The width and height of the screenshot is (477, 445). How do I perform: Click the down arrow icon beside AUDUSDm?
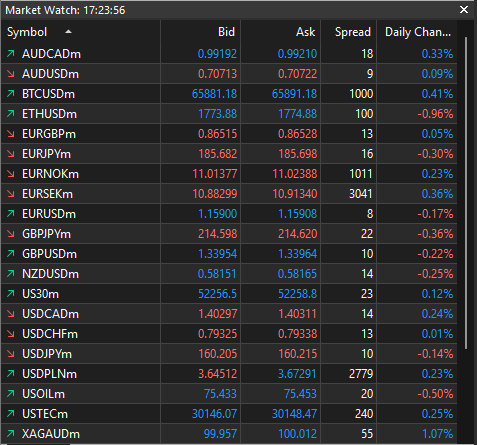pos(11,73)
